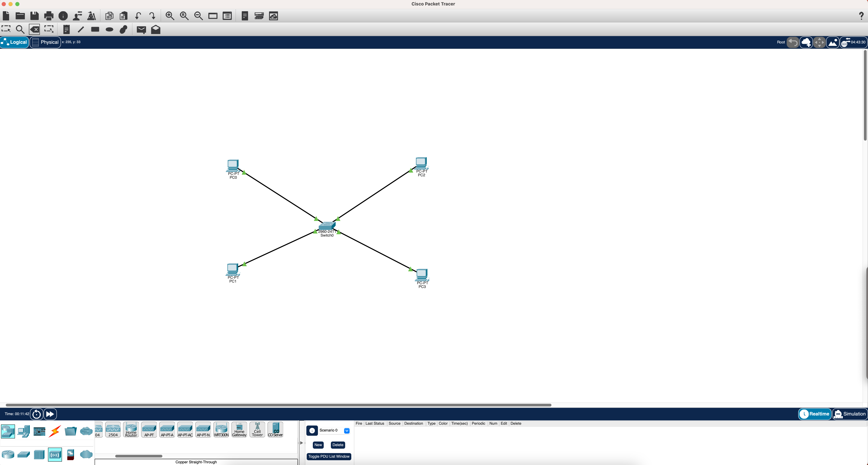The width and height of the screenshot is (868, 465).
Task: Set the tiled background with the mountain icon
Action: [x=833, y=42]
